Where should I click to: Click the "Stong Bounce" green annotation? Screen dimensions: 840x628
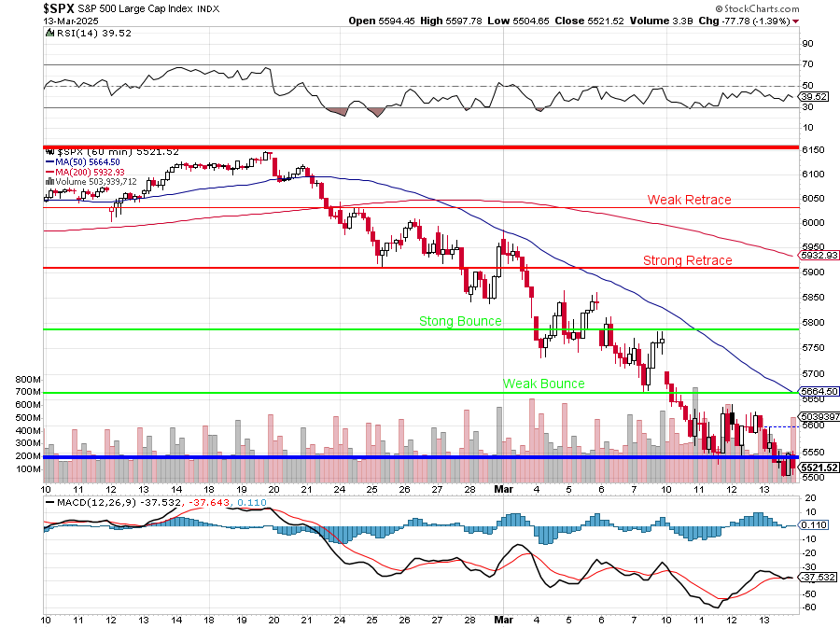pyautogui.click(x=459, y=321)
